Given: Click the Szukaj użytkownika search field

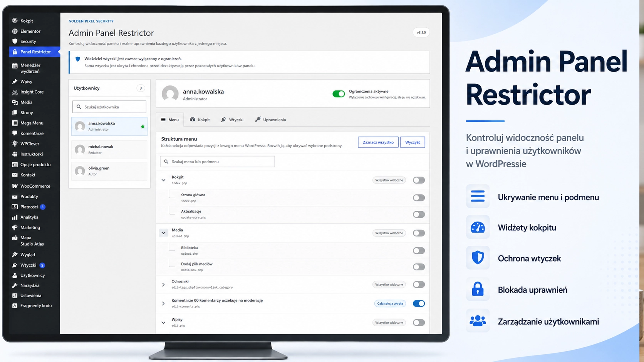Looking at the screenshot, I should [x=109, y=107].
